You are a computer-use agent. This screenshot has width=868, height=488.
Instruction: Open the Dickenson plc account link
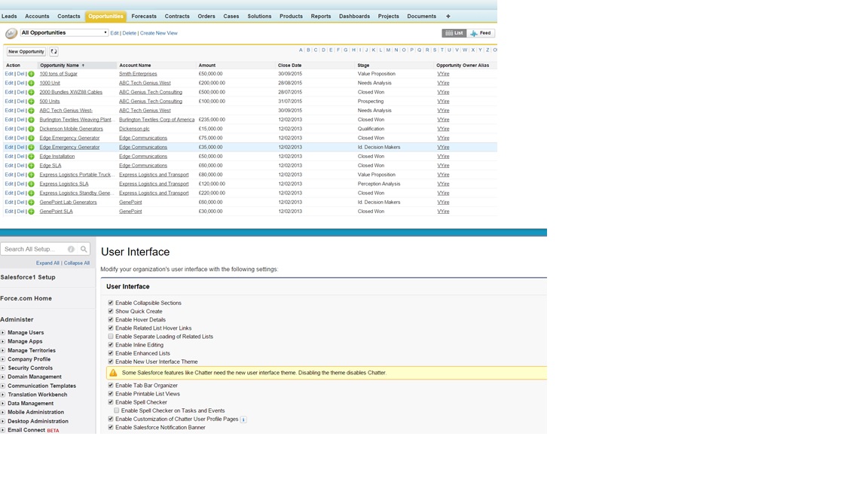pos(134,129)
